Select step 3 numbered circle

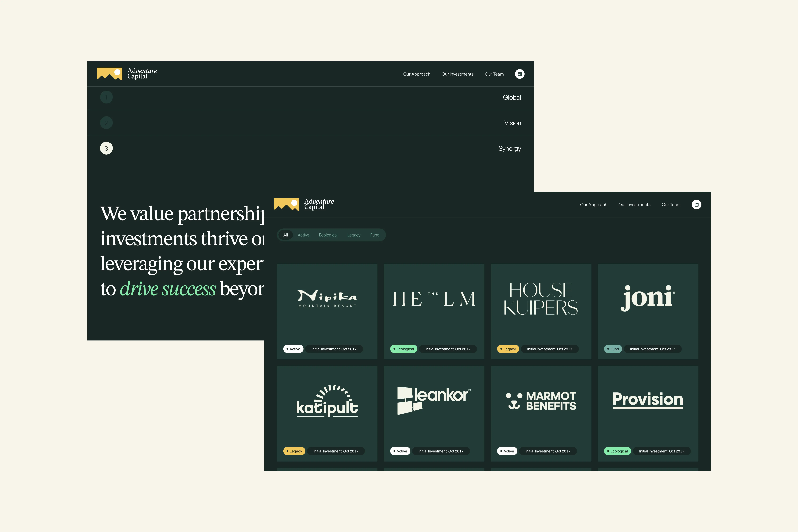click(106, 148)
